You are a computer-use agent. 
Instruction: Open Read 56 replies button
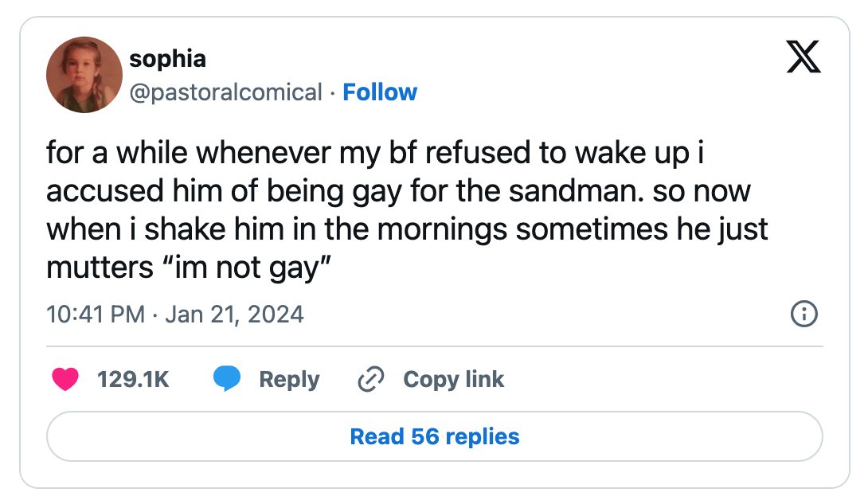pyautogui.click(x=434, y=436)
